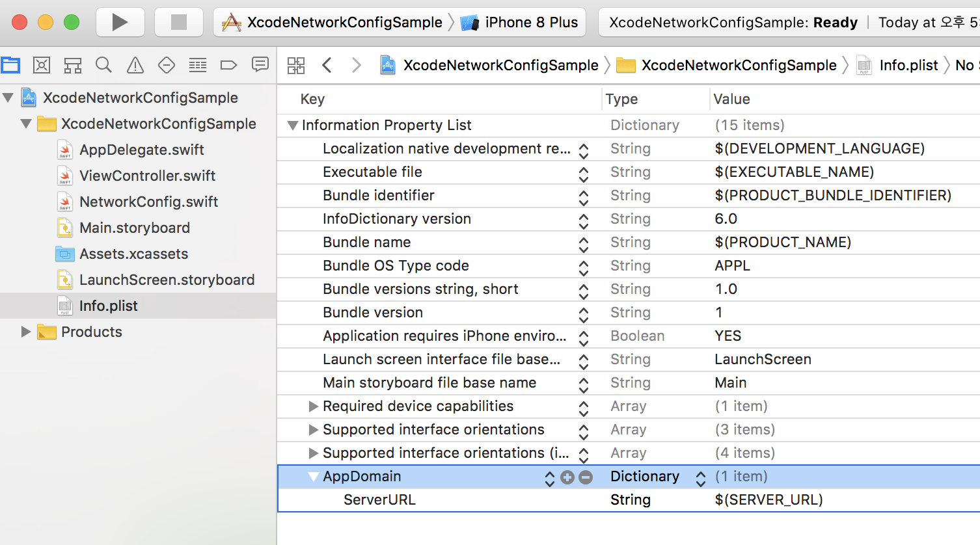Run the project with the Play button

click(120, 22)
